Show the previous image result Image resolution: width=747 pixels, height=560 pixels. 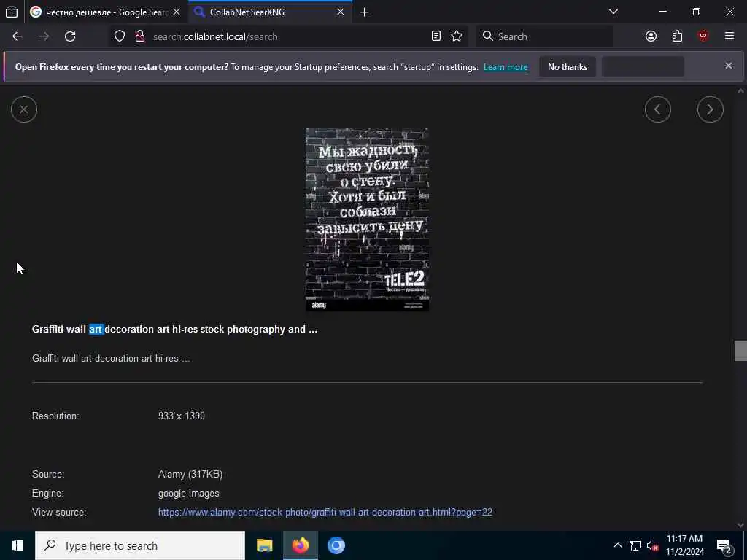coord(658,109)
